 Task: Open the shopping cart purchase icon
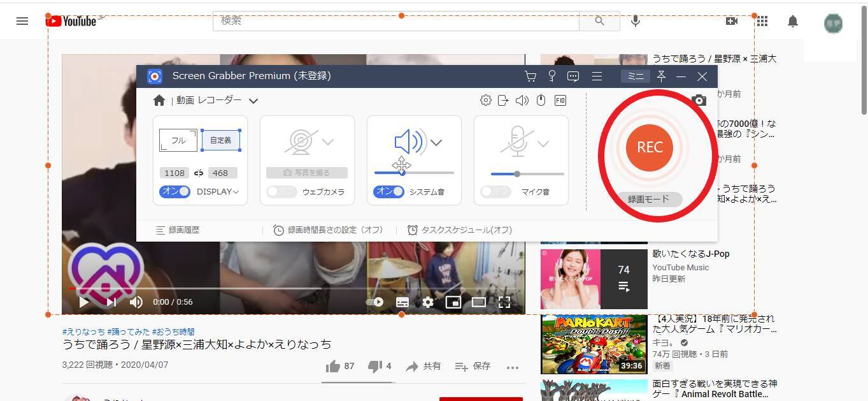point(530,77)
